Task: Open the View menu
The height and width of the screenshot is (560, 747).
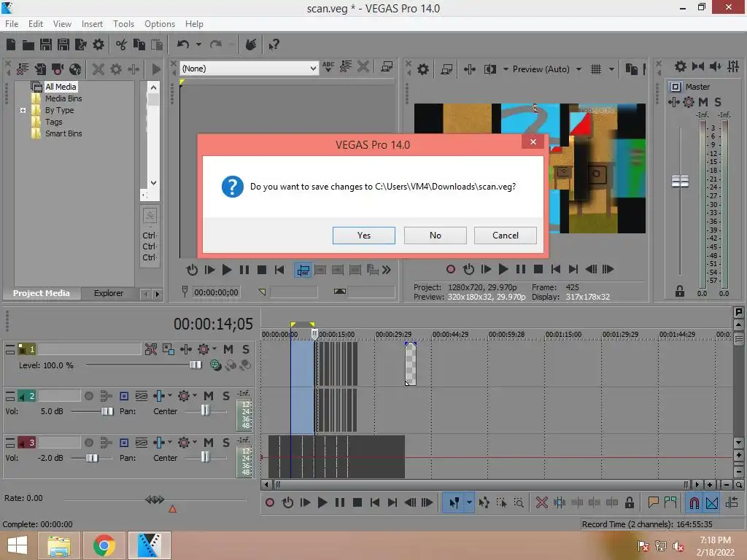Action: coord(62,24)
